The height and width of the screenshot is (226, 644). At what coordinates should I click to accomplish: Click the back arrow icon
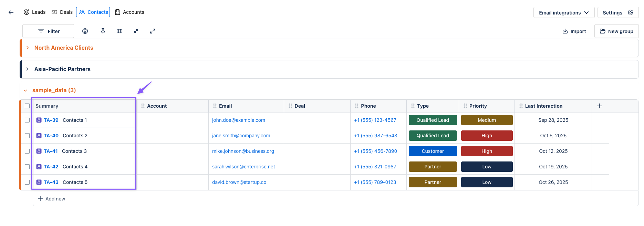click(x=11, y=12)
